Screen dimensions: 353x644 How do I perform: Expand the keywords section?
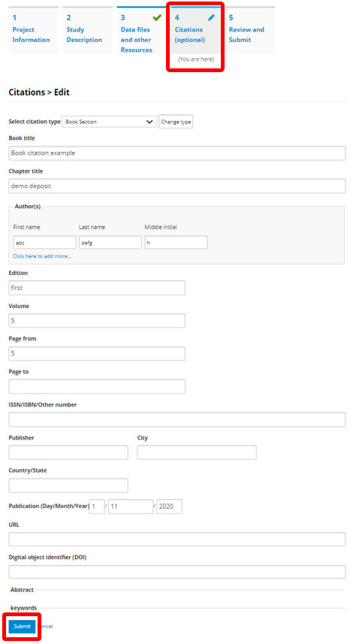point(23,608)
